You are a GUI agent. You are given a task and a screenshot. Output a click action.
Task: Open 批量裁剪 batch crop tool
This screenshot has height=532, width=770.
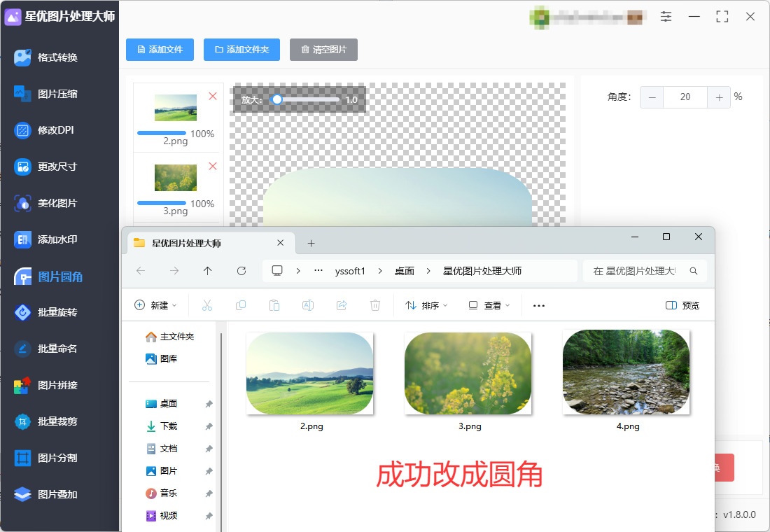point(45,421)
